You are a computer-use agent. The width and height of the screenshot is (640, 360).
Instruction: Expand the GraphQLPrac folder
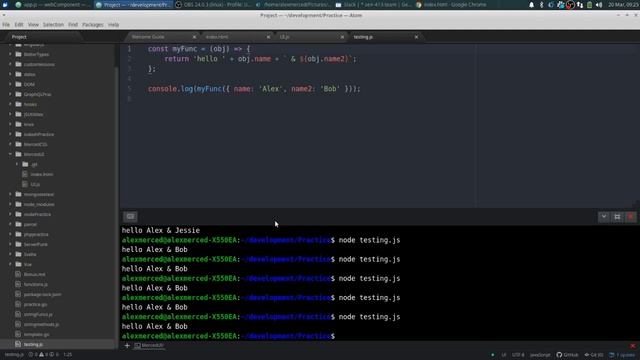[10, 94]
